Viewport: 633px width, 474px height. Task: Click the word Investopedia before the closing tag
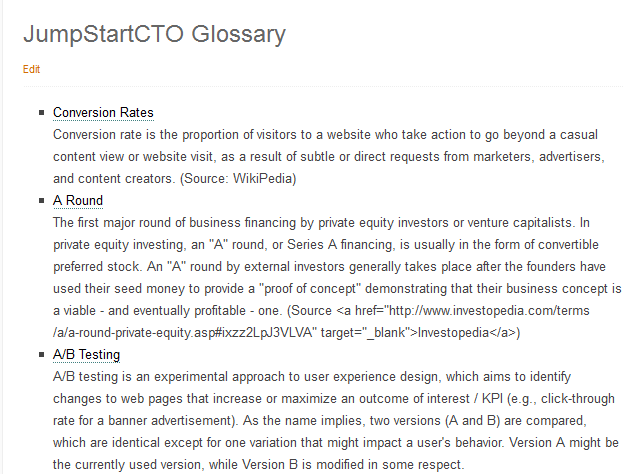[x=458, y=332]
